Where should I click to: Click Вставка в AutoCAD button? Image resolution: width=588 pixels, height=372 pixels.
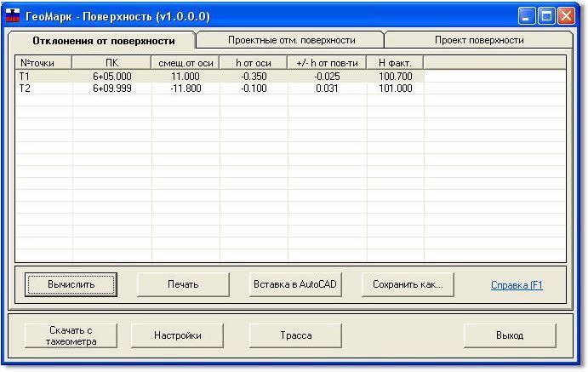pos(295,284)
